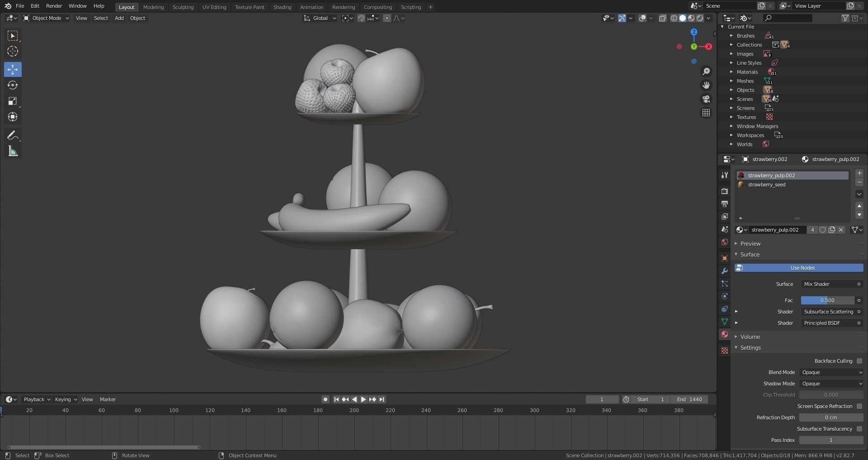Viewport: 868px width, 460px height.
Task: Select the Select Box tool
Action: coord(13,36)
